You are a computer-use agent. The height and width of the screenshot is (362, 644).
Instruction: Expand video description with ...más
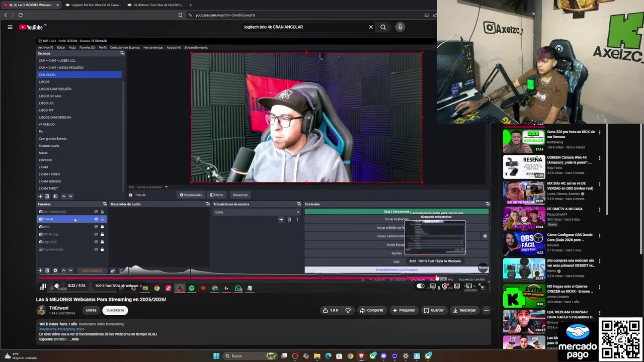[74, 339]
